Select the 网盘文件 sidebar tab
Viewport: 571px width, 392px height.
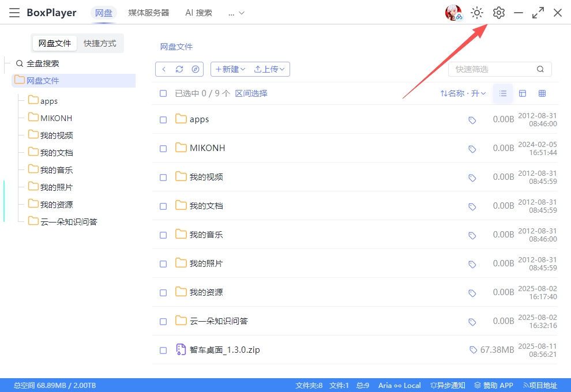tap(55, 43)
